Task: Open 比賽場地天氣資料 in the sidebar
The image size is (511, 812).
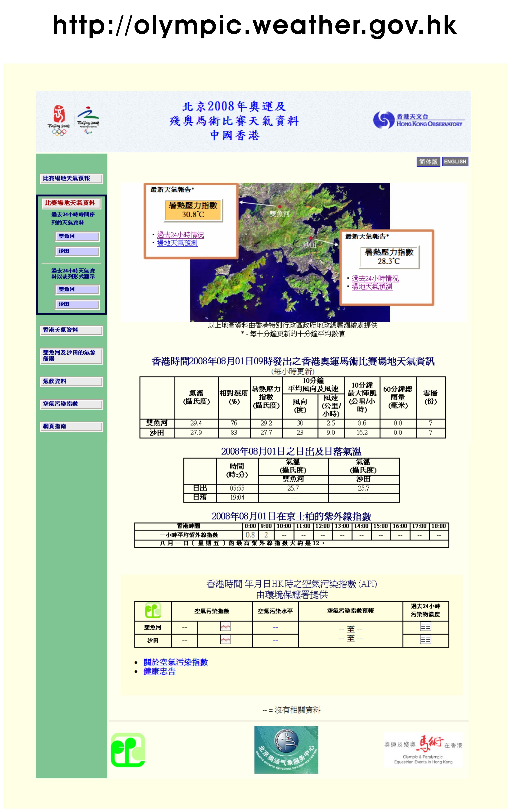Action: click(72, 203)
